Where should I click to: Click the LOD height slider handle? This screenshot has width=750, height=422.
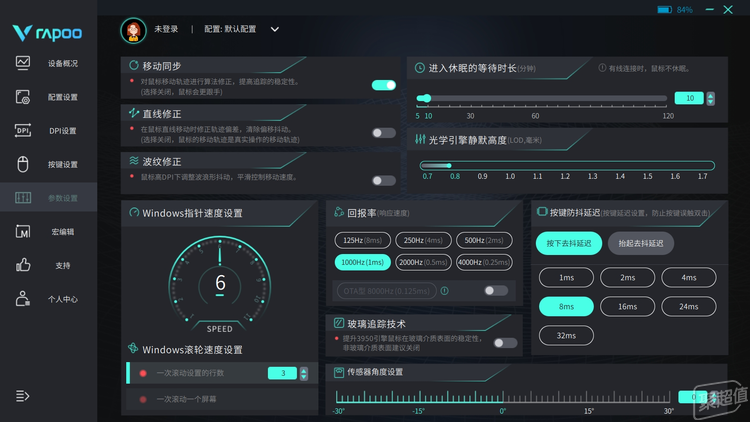coord(449,166)
